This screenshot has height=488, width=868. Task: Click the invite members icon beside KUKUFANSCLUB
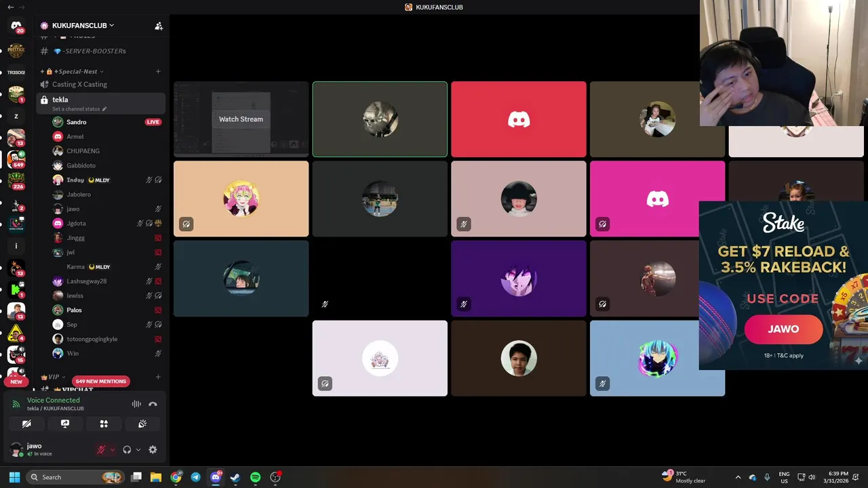[x=159, y=26]
